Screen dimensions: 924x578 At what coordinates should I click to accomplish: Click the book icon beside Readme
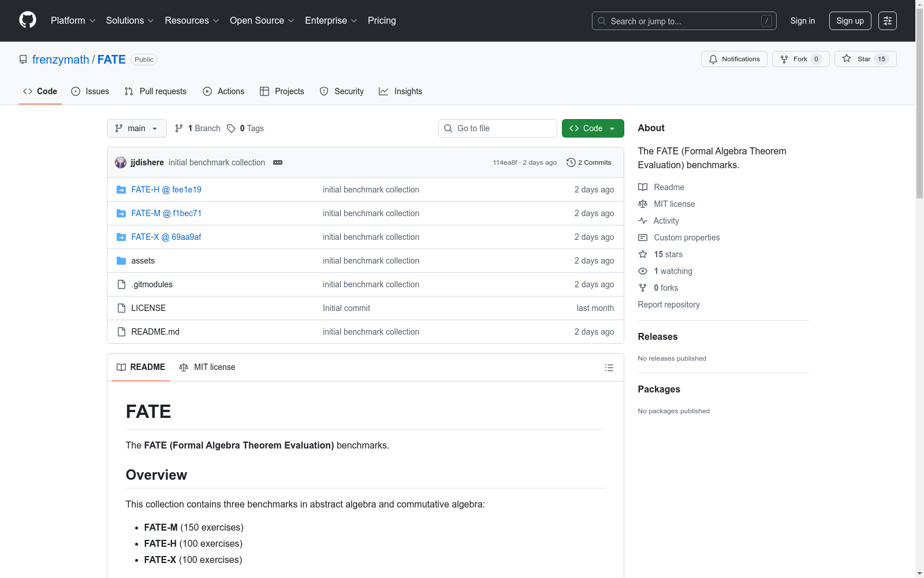(643, 187)
